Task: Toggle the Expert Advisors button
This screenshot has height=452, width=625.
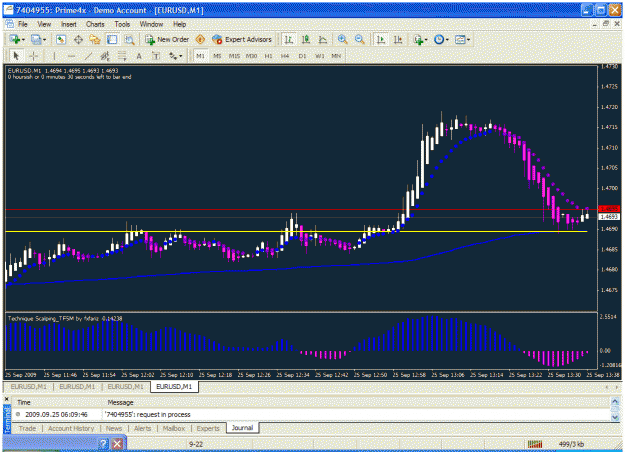Action: (242, 39)
